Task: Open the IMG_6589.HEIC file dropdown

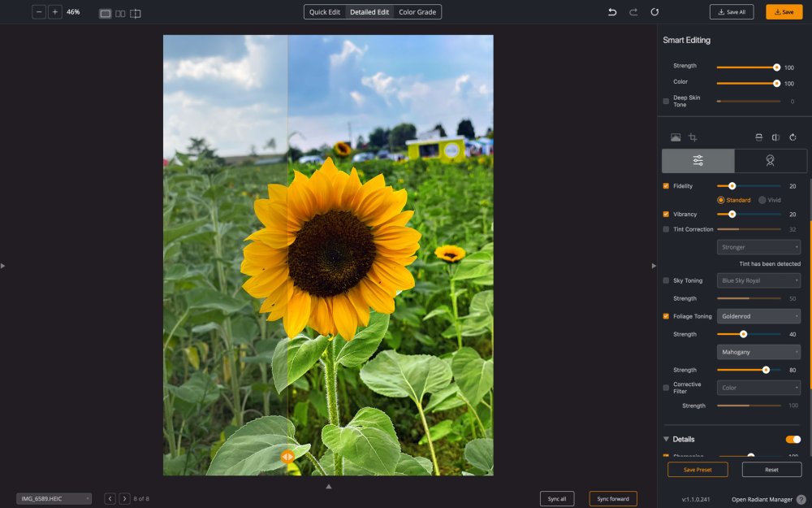Action: click(54, 499)
